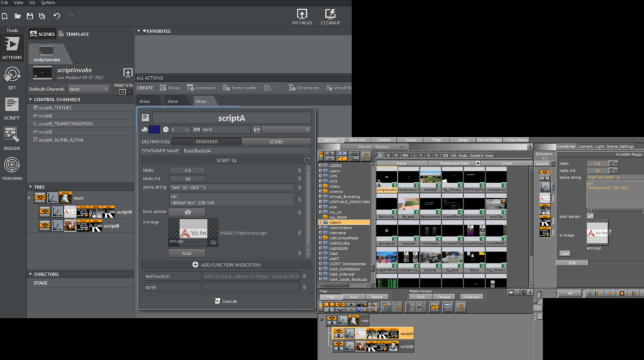The height and width of the screenshot is (360, 644).
Task: Click the open folder toolbar icon
Action: pyautogui.click(x=18, y=15)
